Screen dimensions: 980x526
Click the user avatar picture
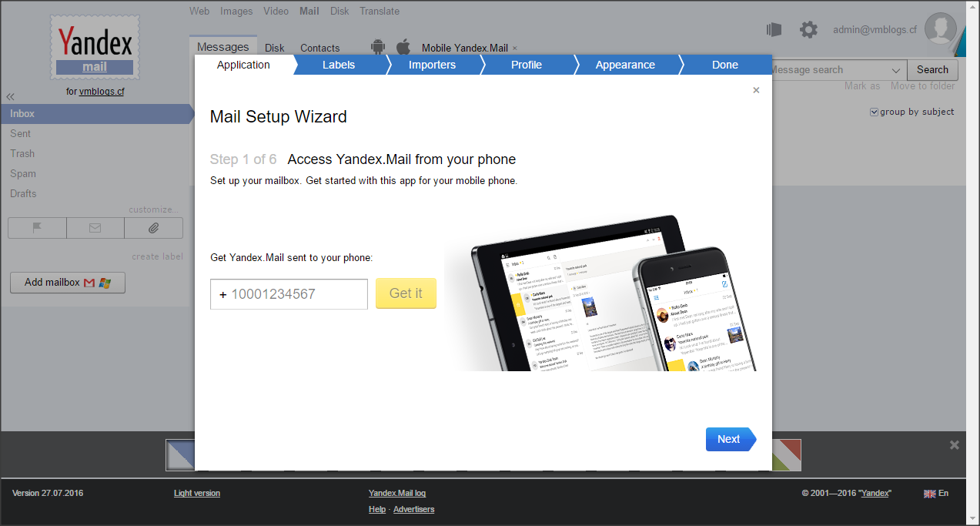(x=940, y=29)
